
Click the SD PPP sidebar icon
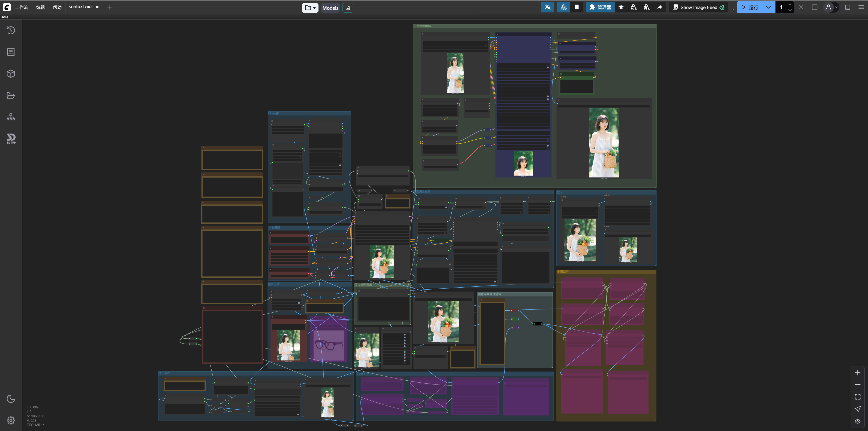[11, 138]
